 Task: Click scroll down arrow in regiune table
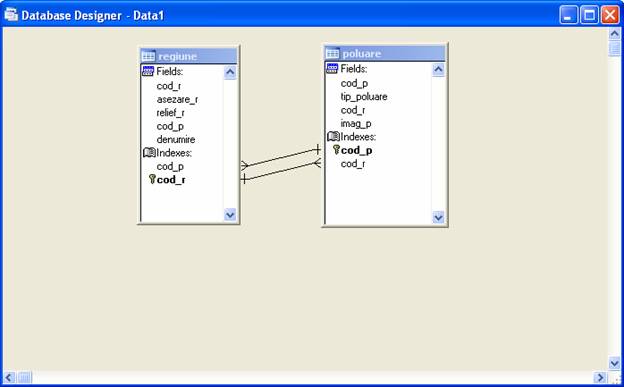230,215
